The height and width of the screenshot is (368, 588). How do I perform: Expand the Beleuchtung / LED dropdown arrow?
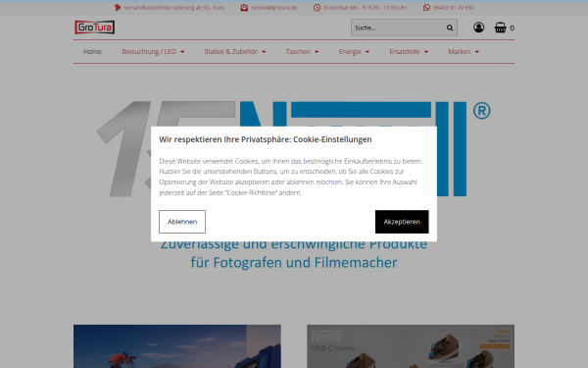(182, 52)
